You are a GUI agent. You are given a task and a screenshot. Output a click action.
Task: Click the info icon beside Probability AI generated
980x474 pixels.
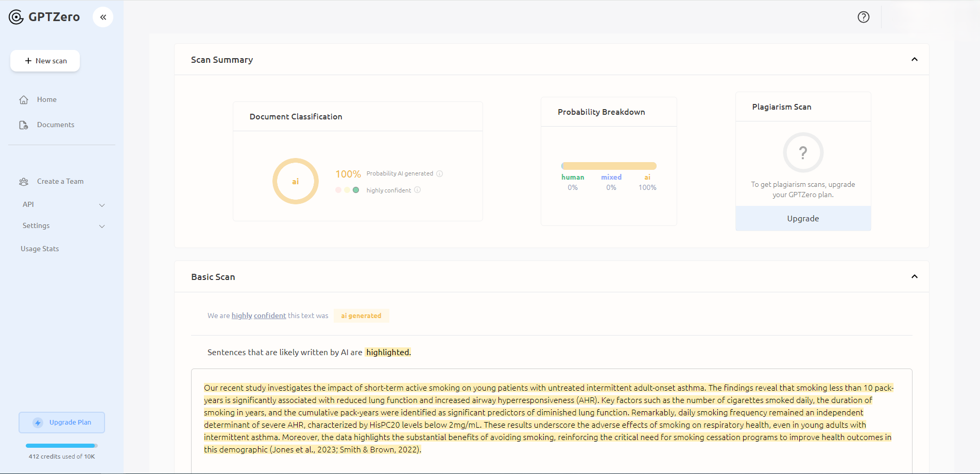(x=440, y=173)
